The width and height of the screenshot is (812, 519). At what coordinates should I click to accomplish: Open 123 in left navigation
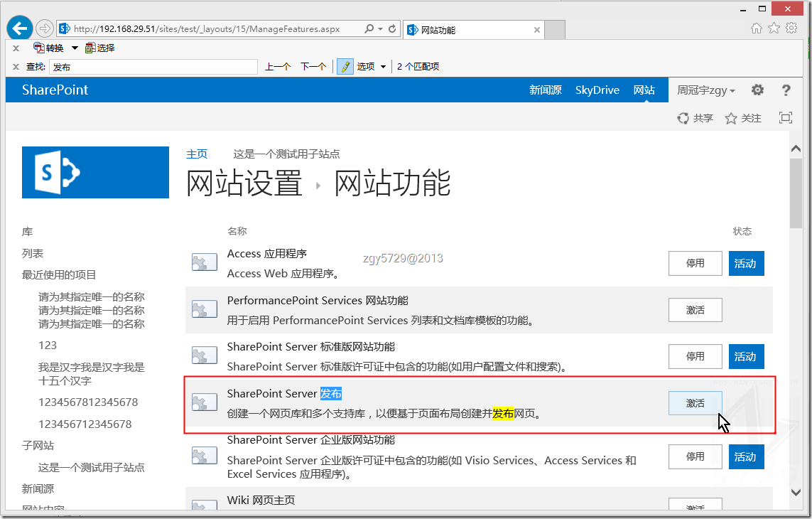48,346
